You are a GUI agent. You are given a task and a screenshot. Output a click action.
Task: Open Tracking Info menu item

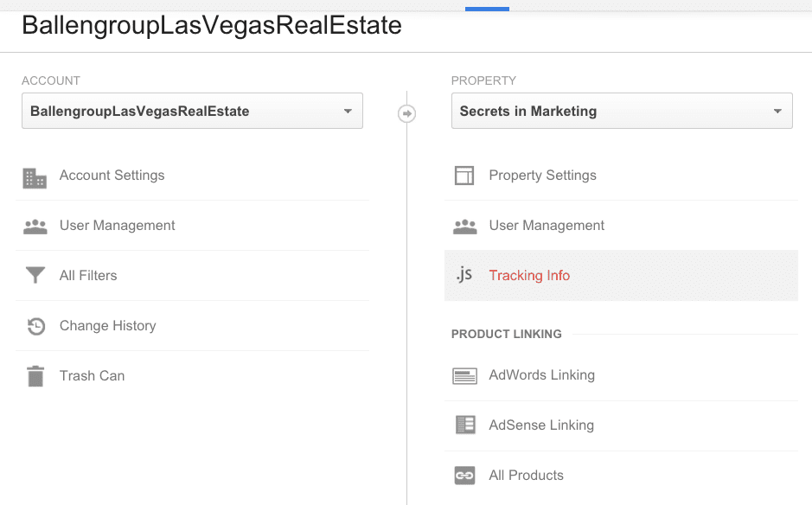pyautogui.click(x=621, y=276)
